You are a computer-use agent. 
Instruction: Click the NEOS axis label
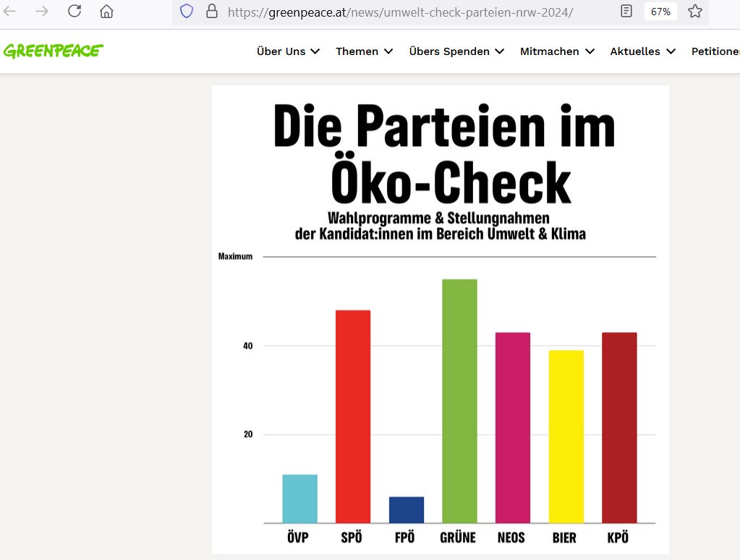point(511,538)
